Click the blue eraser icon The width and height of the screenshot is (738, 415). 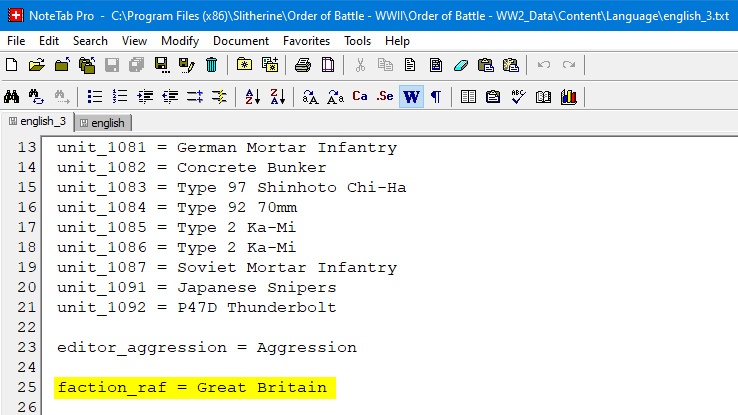click(x=461, y=65)
